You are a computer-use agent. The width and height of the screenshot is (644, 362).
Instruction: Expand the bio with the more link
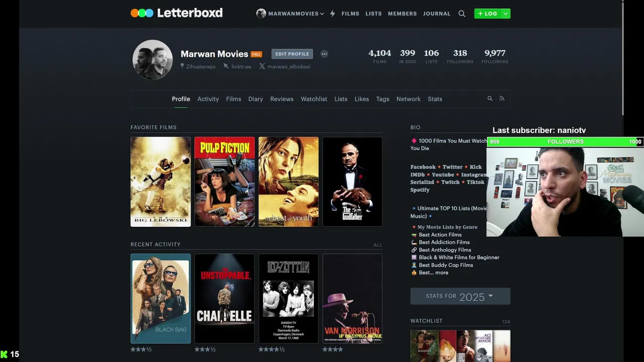click(442, 273)
